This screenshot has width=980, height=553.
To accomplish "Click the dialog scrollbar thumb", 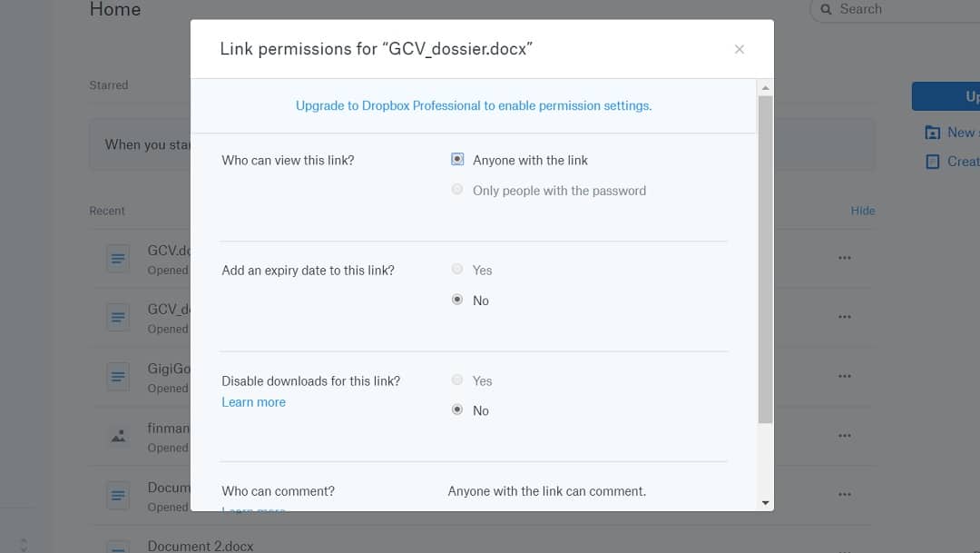I will coord(765,260).
